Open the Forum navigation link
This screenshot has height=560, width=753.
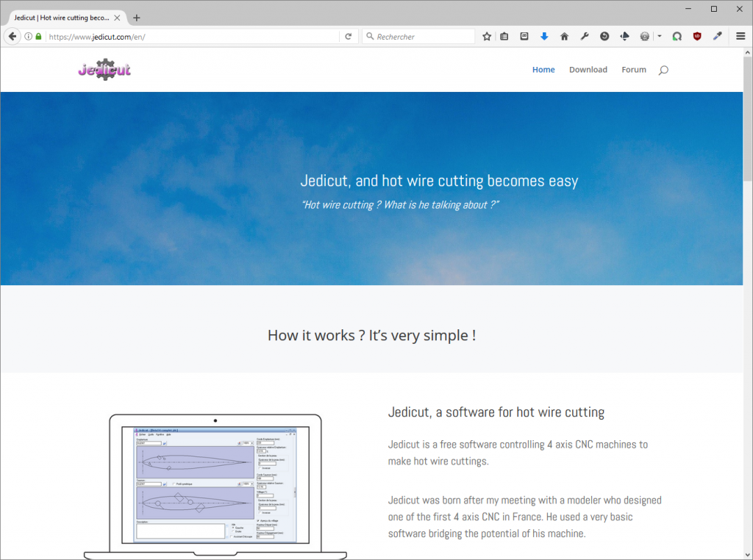[634, 70]
